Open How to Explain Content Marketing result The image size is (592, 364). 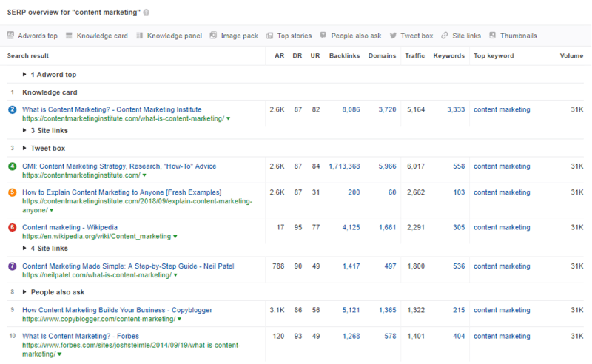tap(121, 192)
